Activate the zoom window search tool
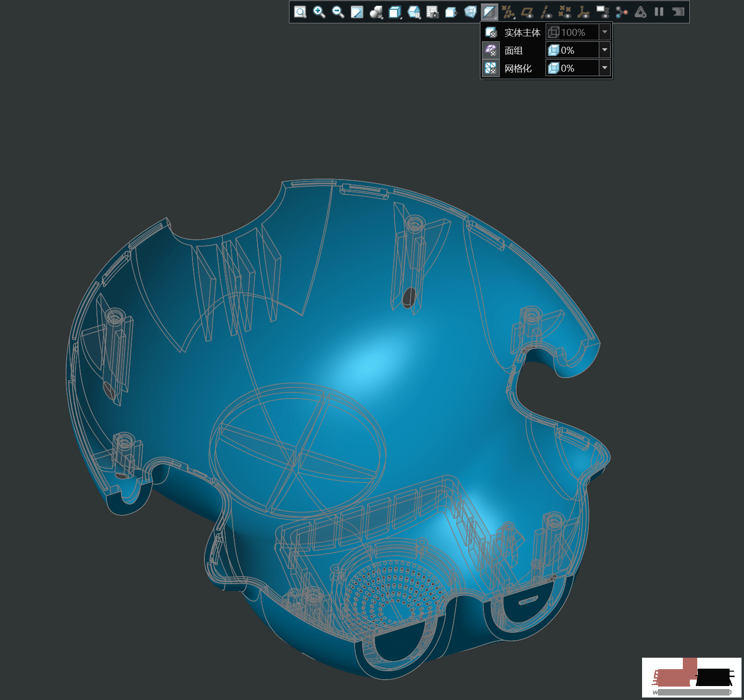Viewport: 744px width, 700px height. (x=299, y=12)
